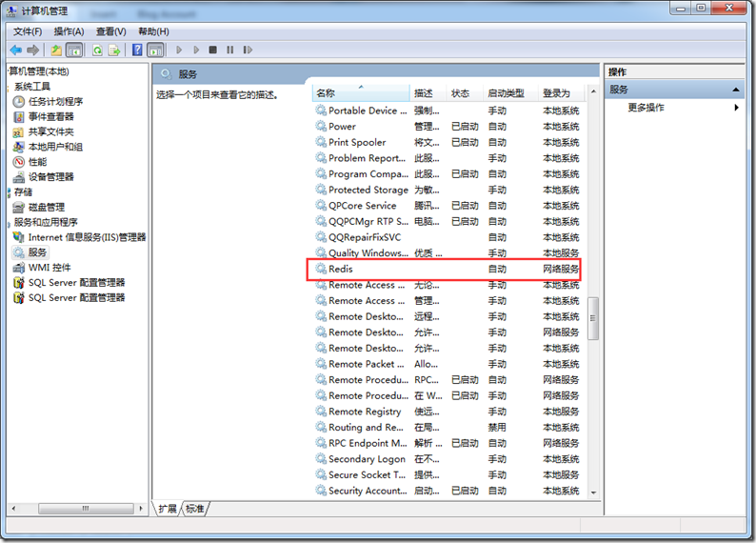The width and height of the screenshot is (756, 543).
Task: Select Performance (性能) tree node
Action: click(30, 162)
